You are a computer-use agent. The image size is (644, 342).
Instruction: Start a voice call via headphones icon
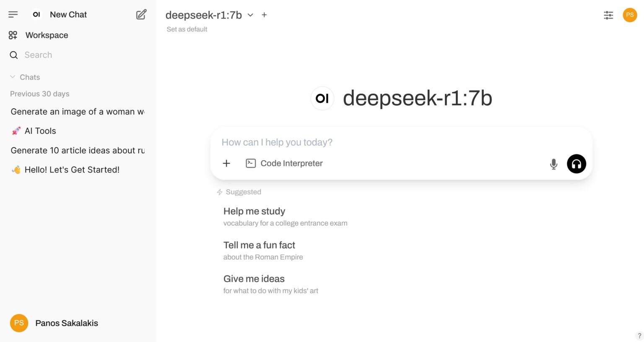[576, 164]
